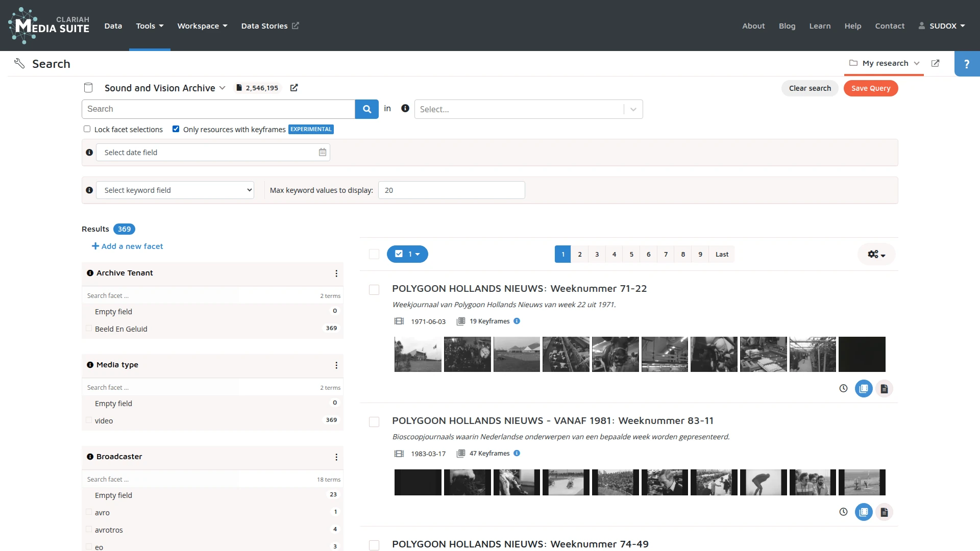Open the document icon for Weeknummer 83-11
Image resolution: width=980 pixels, height=551 pixels.
click(884, 512)
